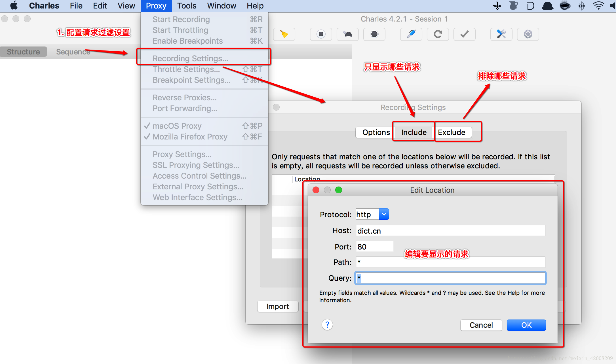The image size is (616, 364).
Task: Open the Window menu
Action: [221, 6]
